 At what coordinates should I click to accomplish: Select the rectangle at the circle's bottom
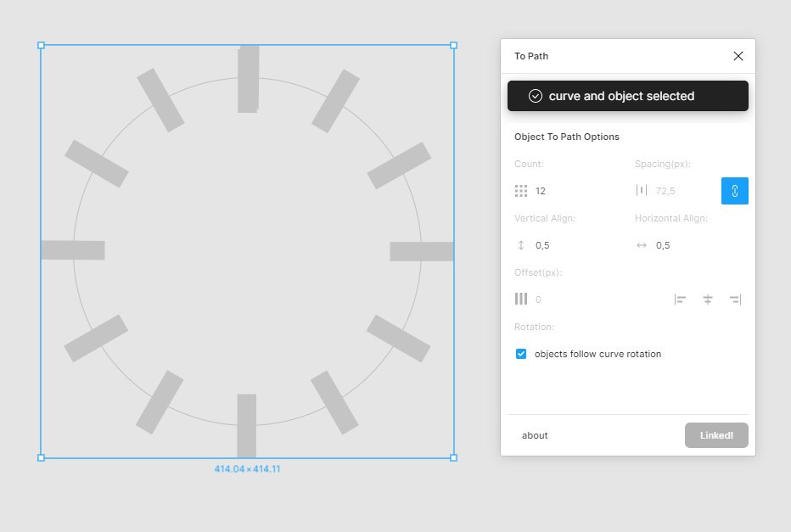click(x=247, y=426)
